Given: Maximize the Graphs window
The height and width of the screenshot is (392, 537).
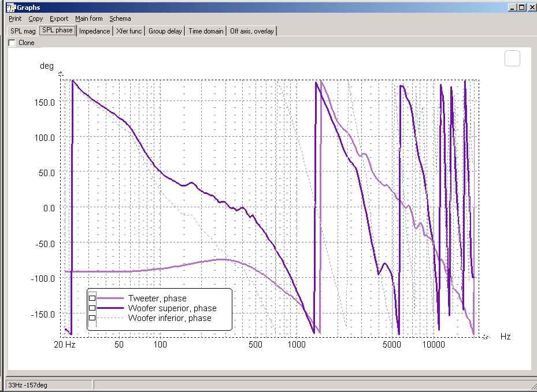Looking at the screenshot, I should 521,7.
